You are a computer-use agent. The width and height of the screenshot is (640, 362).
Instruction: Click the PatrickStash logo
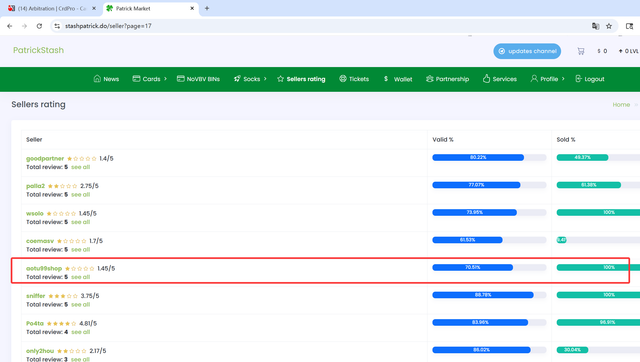pos(38,50)
